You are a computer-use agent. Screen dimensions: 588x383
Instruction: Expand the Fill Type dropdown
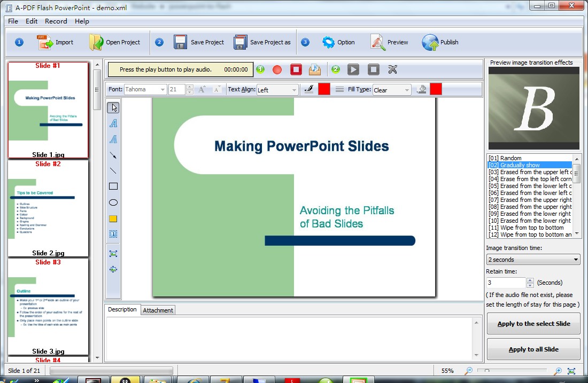pos(392,90)
